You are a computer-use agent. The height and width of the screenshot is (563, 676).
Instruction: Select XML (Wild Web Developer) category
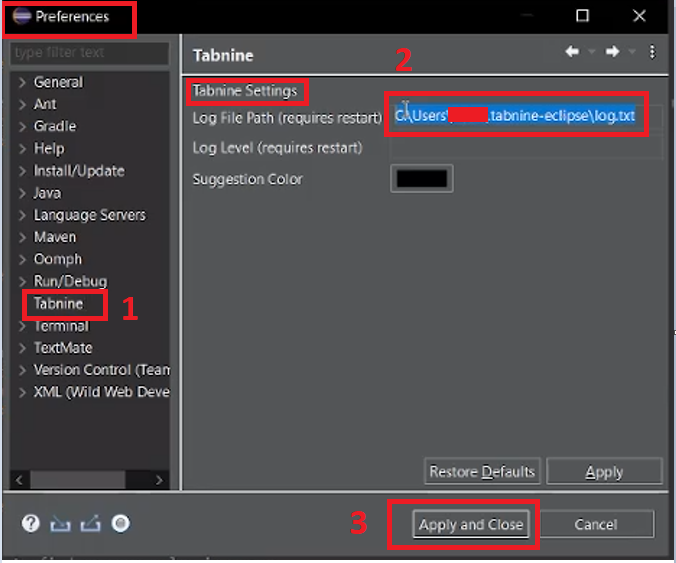102,392
